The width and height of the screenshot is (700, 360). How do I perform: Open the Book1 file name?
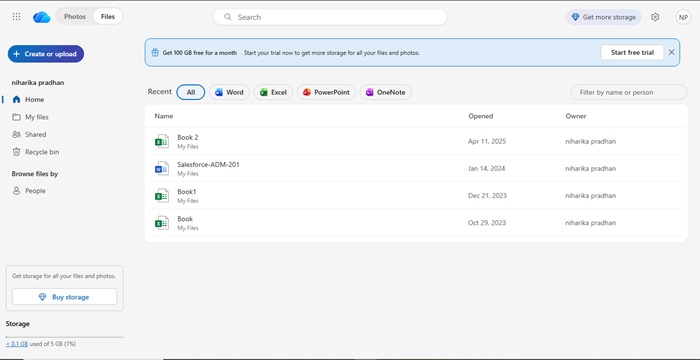click(187, 192)
